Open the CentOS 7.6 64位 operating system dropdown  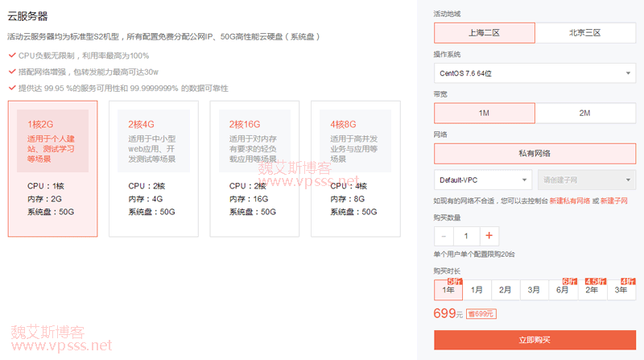click(535, 72)
